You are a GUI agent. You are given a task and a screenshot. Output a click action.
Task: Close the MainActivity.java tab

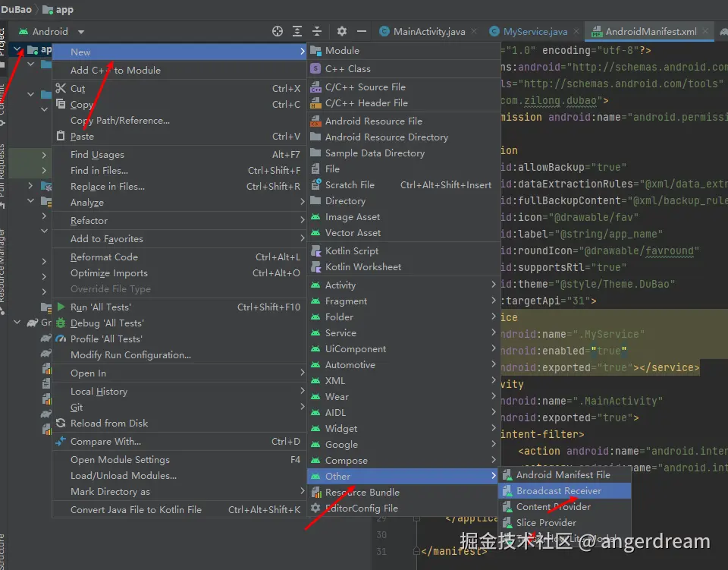[474, 31]
